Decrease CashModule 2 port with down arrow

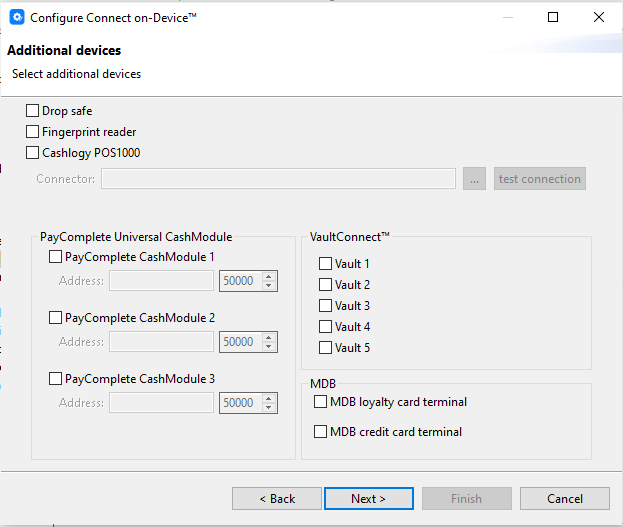(x=269, y=346)
